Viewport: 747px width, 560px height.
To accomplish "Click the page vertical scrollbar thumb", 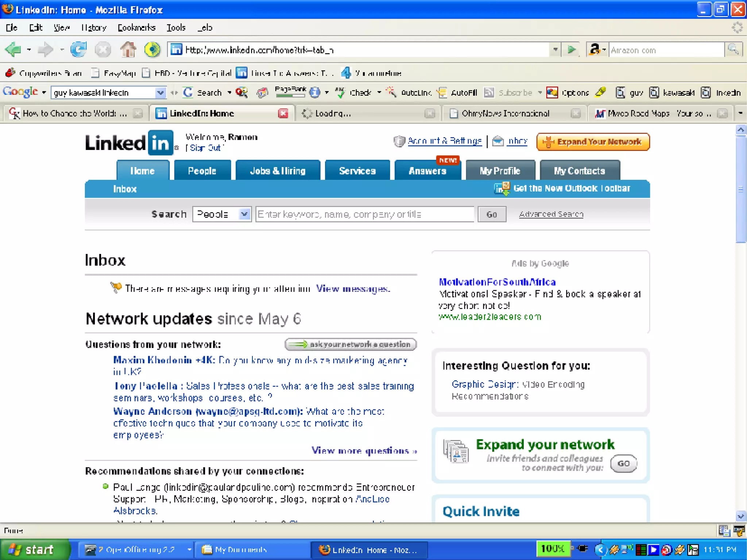I will pos(740,190).
